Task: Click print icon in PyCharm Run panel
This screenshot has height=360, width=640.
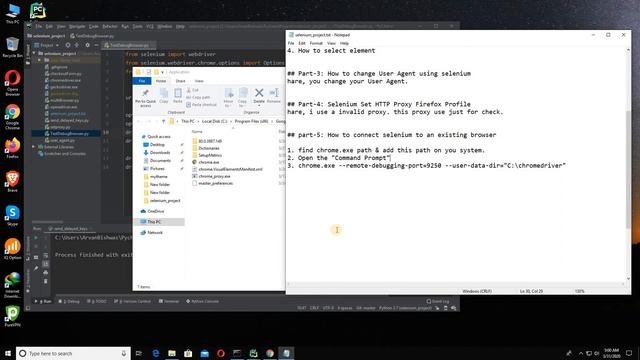Action: tap(45, 272)
